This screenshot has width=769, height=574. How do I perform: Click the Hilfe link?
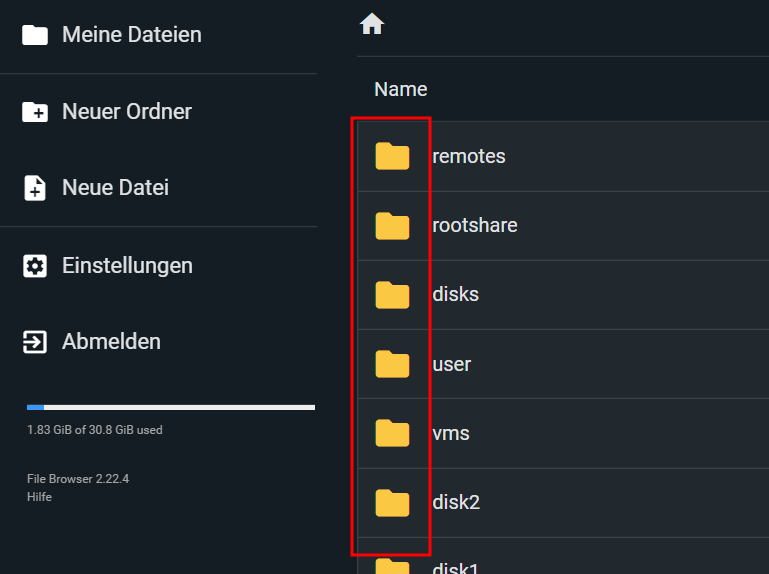click(39, 497)
